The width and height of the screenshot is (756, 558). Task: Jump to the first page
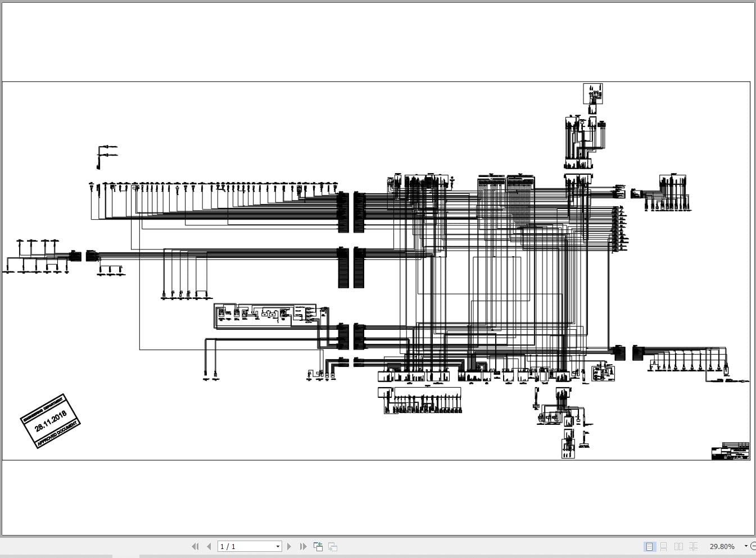click(x=195, y=546)
